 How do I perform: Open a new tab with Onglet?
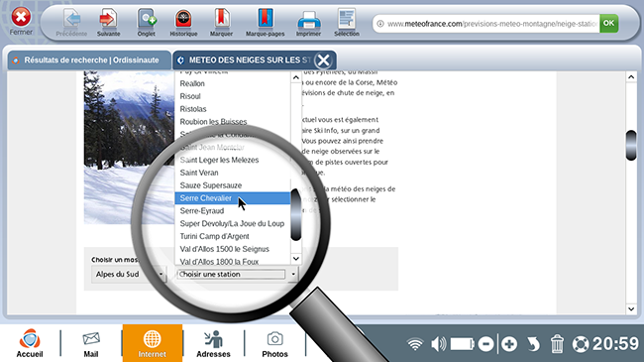pos(147,23)
